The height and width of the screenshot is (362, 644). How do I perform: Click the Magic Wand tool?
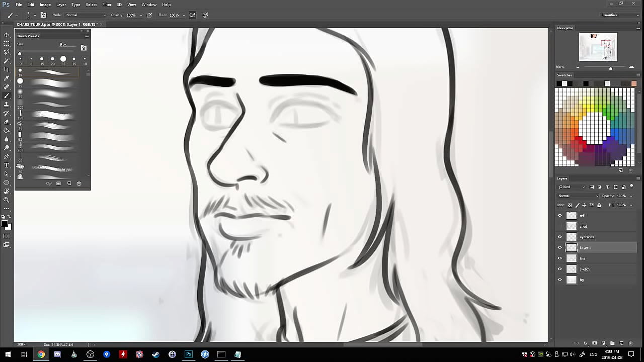tap(7, 61)
